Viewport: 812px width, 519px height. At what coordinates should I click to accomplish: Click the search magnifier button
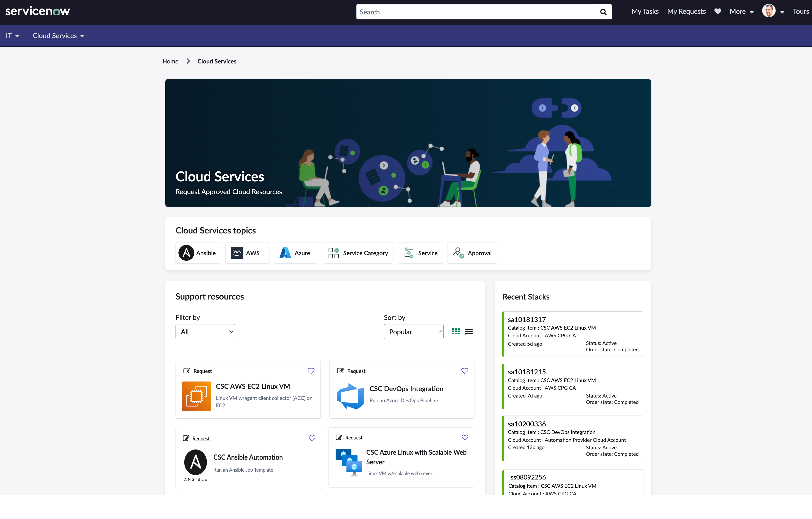(x=603, y=12)
